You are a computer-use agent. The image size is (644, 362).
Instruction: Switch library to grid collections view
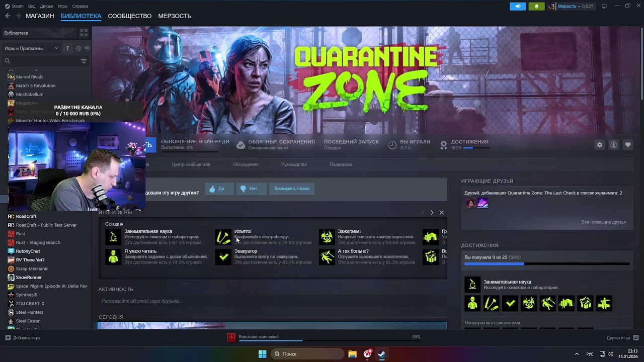(x=84, y=33)
